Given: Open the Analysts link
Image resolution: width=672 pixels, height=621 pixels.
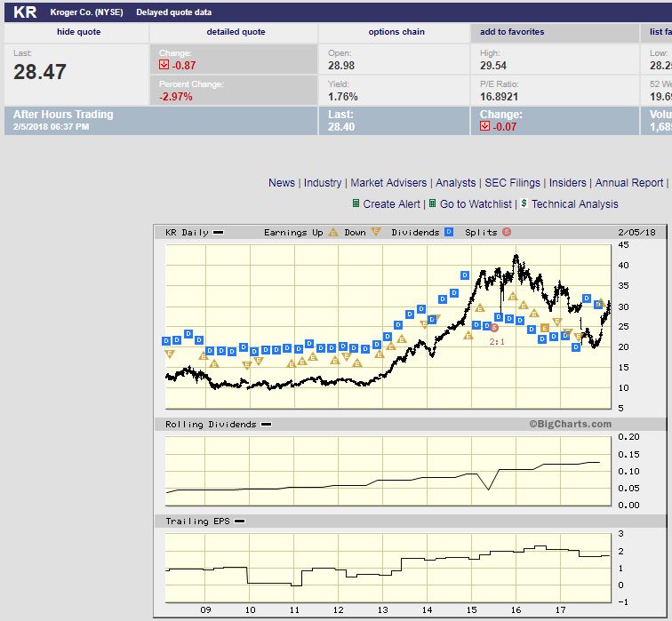Looking at the screenshot, I should click(456, 183).
